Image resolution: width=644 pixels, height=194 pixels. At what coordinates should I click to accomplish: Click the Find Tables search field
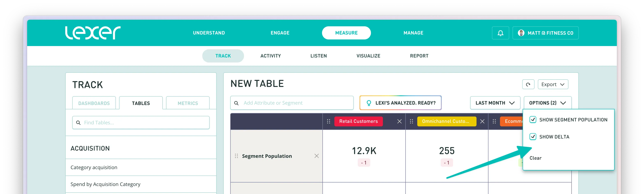141,123
